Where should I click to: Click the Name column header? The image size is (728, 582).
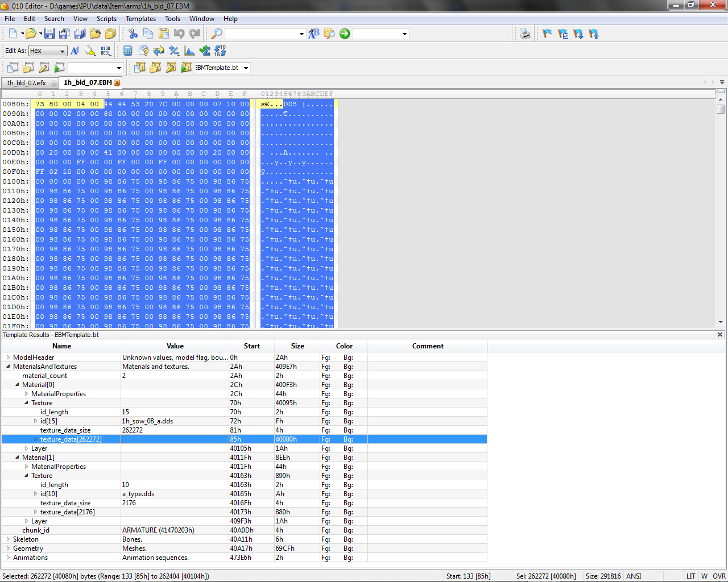(61, 346)
